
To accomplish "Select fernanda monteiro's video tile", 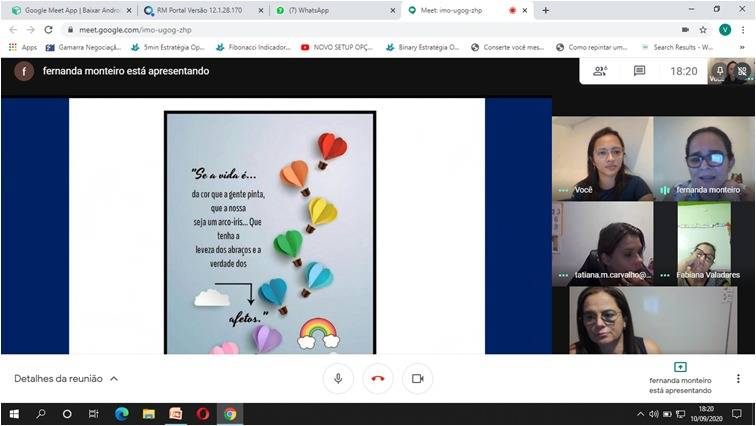I will coord(704,158).
